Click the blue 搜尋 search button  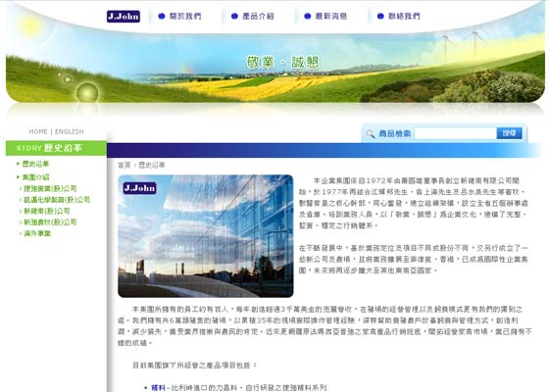[509, 133]
